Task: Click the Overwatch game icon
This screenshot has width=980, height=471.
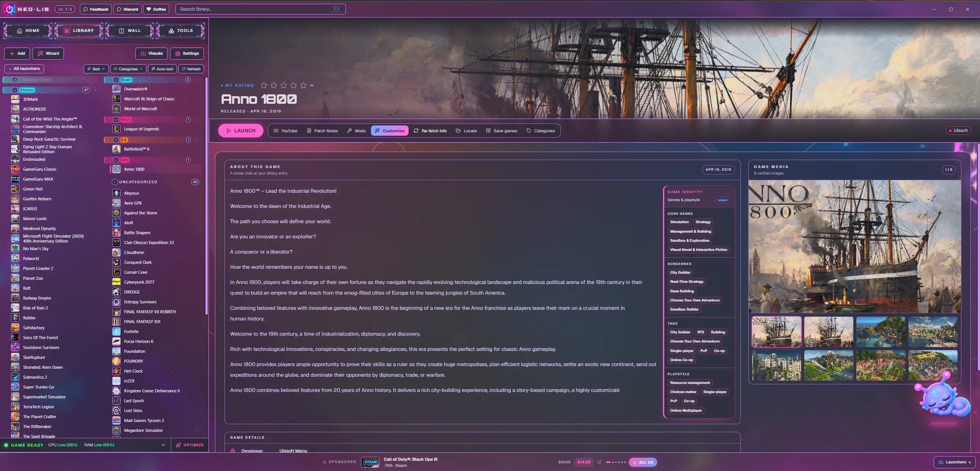Action: 116,89
